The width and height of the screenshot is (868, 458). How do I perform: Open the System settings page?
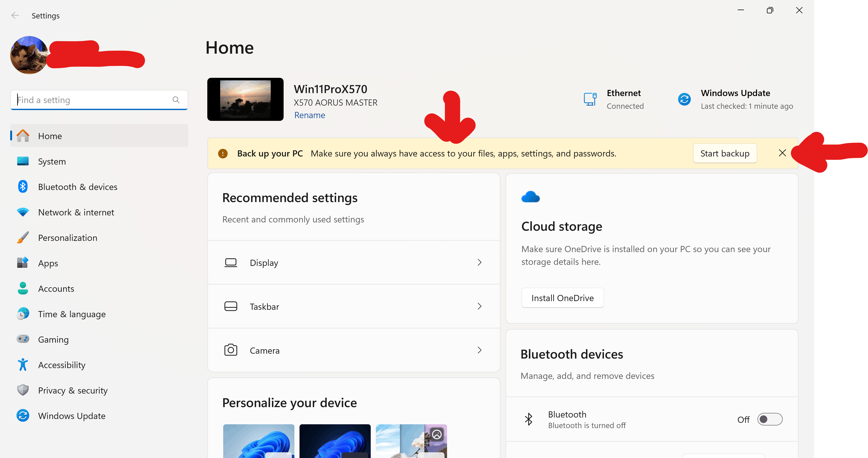tap(99, 161)
